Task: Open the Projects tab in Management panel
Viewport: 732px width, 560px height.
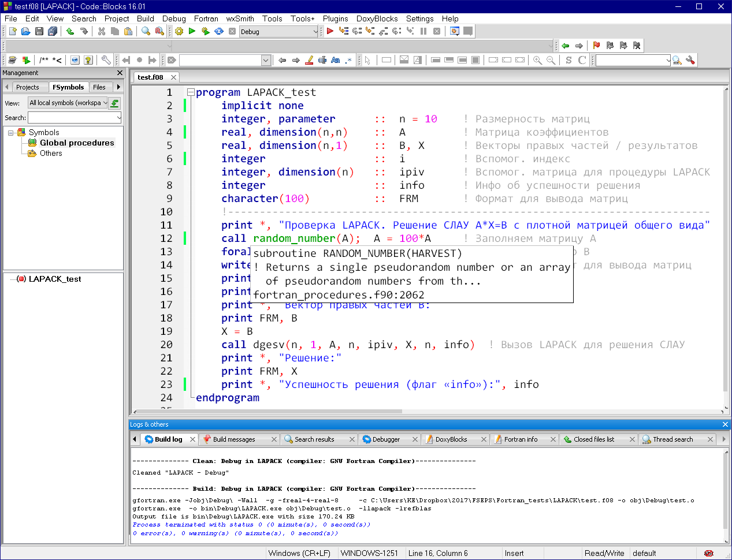Action: (x=27, y=87)
